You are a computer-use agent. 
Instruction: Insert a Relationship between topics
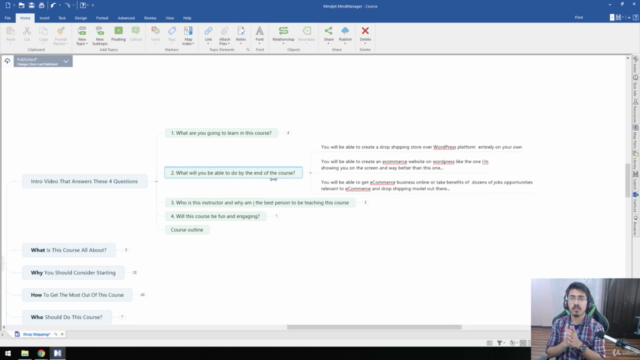tap(283, 35)
